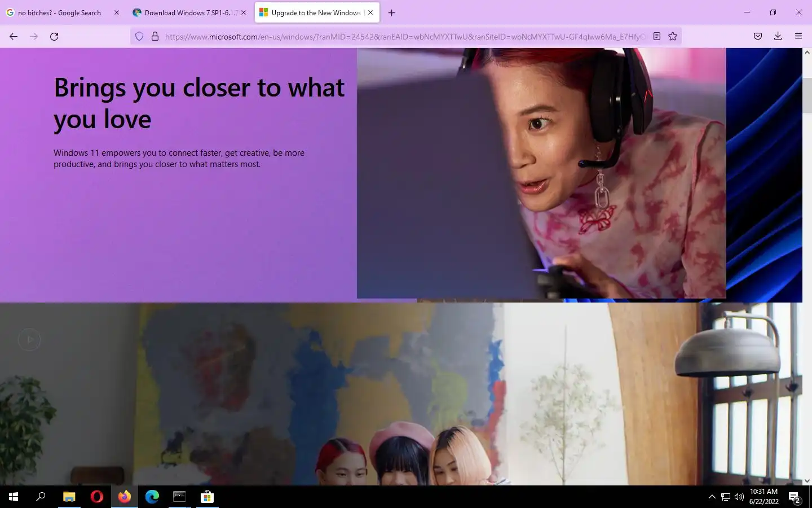
Task: Open the volume control tray icon
Action: click(x=739, y=497)
